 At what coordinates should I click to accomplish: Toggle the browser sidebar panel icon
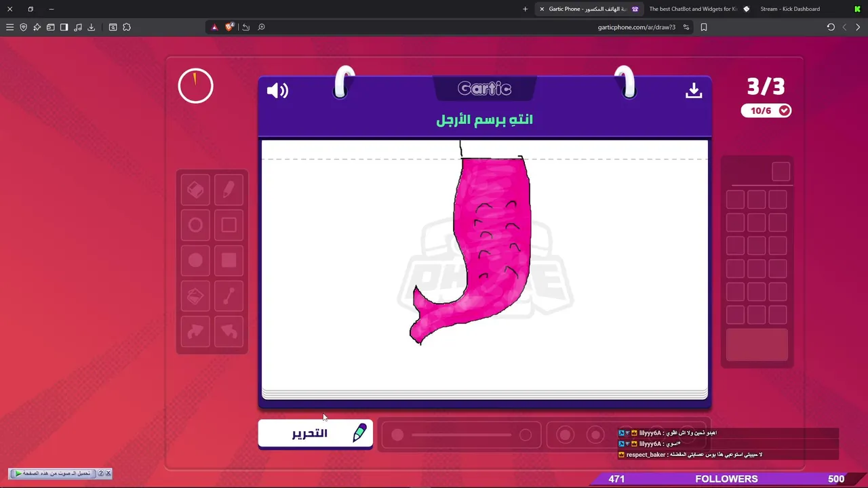click(x=64, y=27)
